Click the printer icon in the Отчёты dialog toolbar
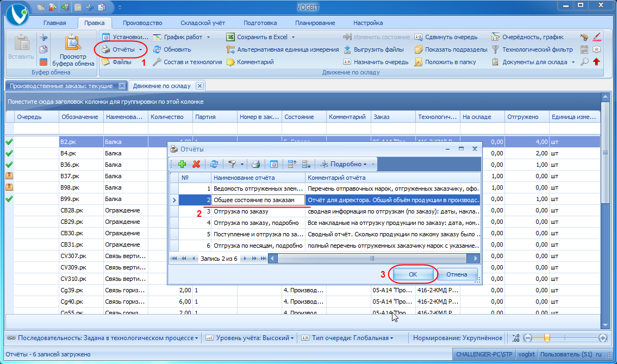This screenshot has height=364, width=617. 256,164
